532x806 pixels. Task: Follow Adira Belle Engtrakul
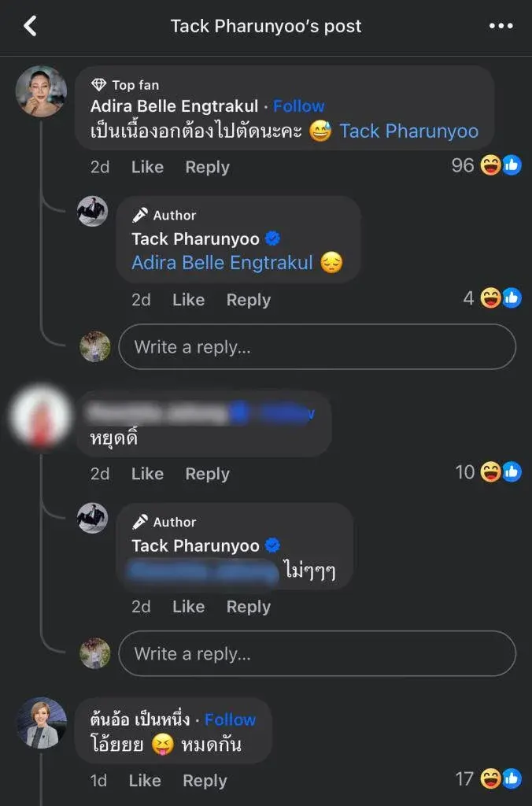pos(298,106)
